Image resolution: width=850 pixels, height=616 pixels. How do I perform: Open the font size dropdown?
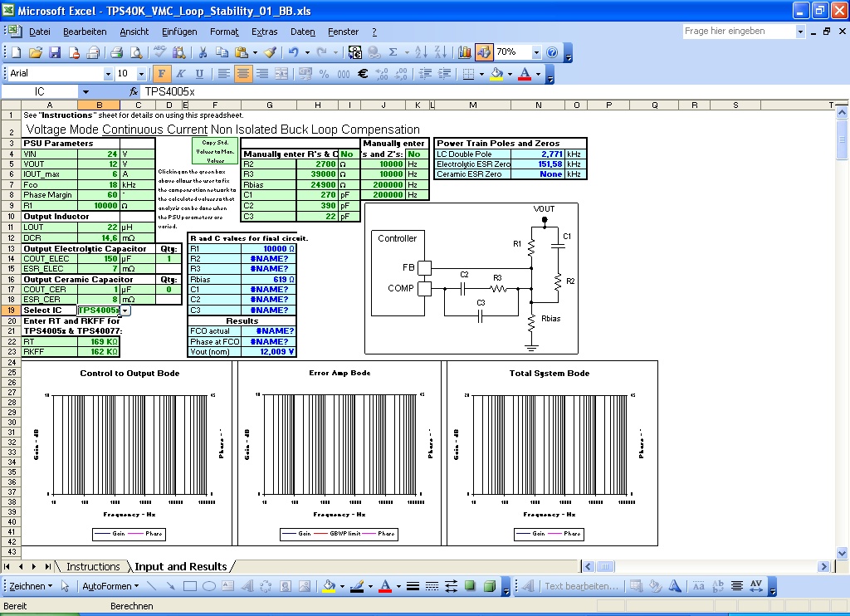141,74
